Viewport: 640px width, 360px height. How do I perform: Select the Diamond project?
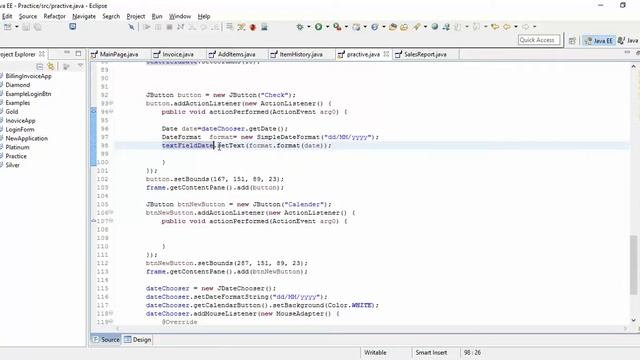coord(18,85)
